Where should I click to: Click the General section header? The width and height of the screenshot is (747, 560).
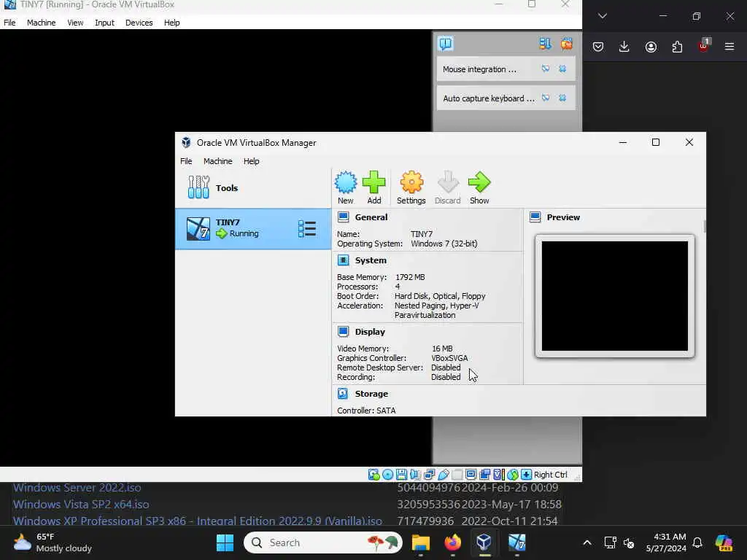[x=371, y=217]
